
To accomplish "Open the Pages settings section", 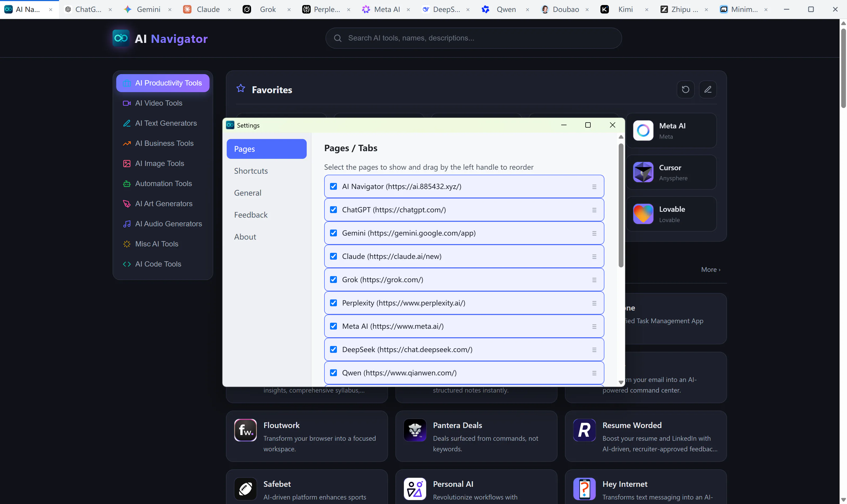I will coord(266,149).
